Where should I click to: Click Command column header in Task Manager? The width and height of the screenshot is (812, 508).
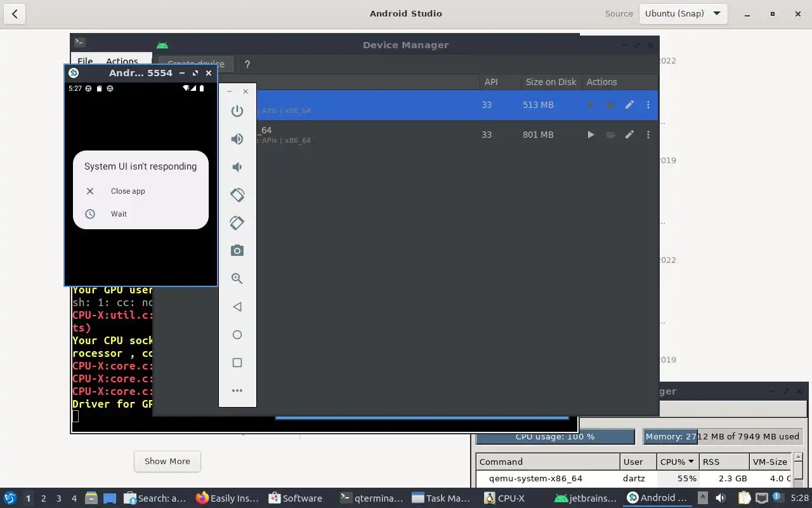548,462
